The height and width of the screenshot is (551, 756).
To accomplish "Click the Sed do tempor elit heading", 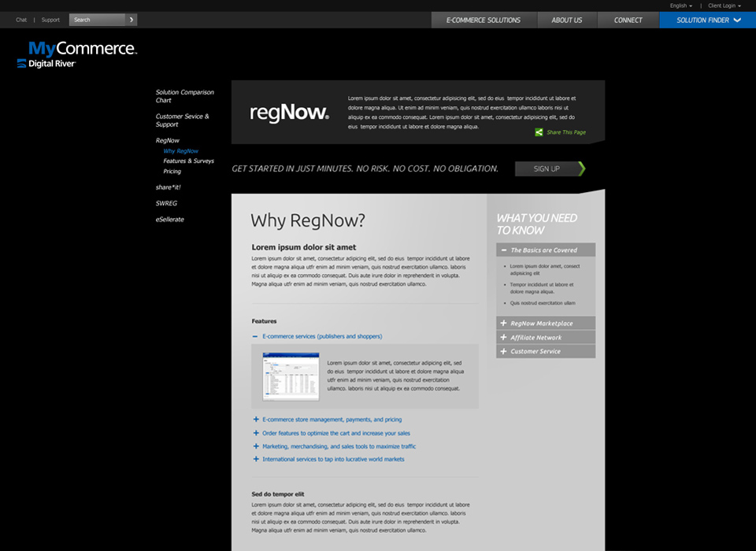I will pos(278,494).
